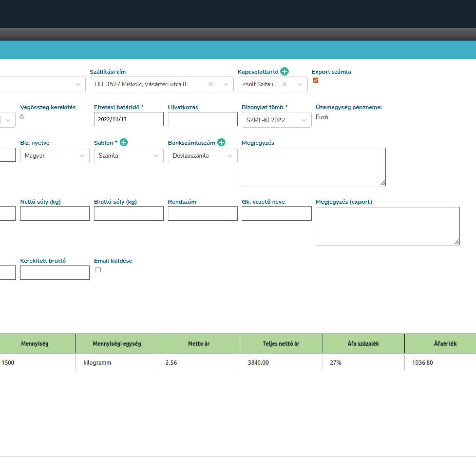The image size is (476, 476).
Task: Expand the Bizonylat tömb dropdown
Action: pos(304,120)
